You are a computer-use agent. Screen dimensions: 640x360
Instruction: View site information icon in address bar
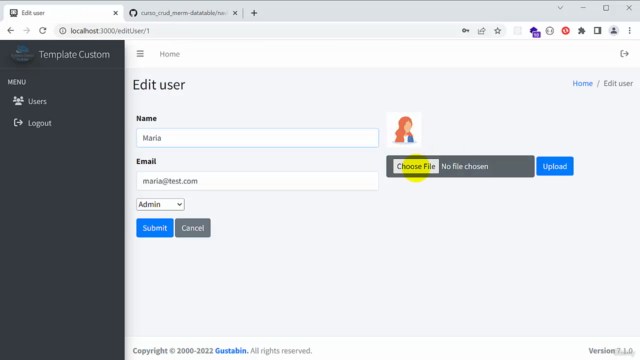point(62,31)
